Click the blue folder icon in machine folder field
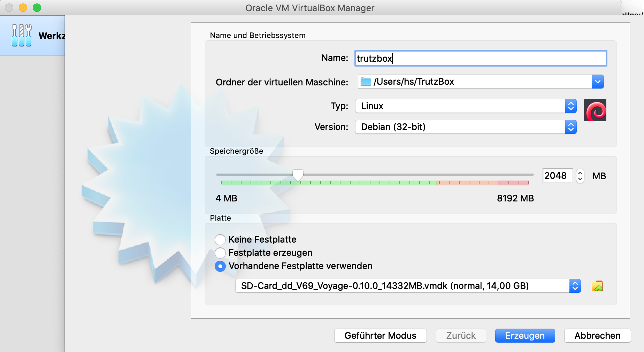 366,82
